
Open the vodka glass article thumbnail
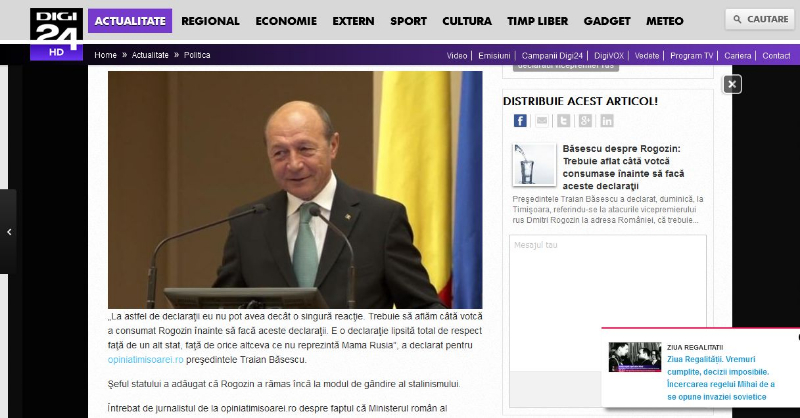(534, 164)
